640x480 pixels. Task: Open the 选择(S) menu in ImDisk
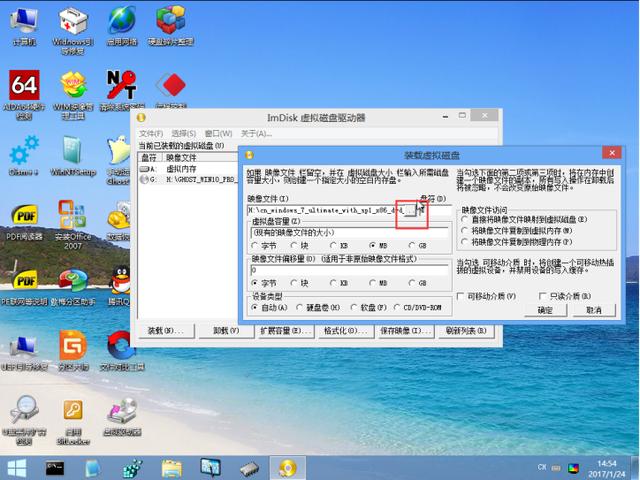(184, 133)
